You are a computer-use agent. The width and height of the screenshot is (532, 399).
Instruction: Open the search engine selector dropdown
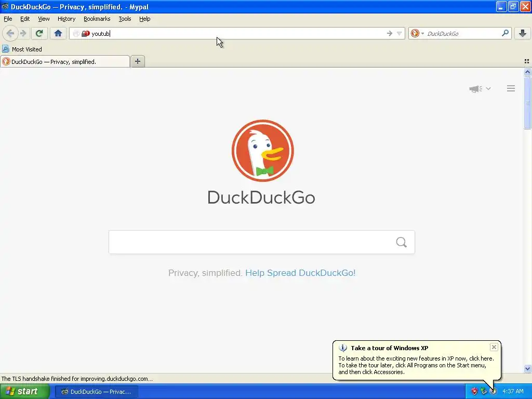417,33
